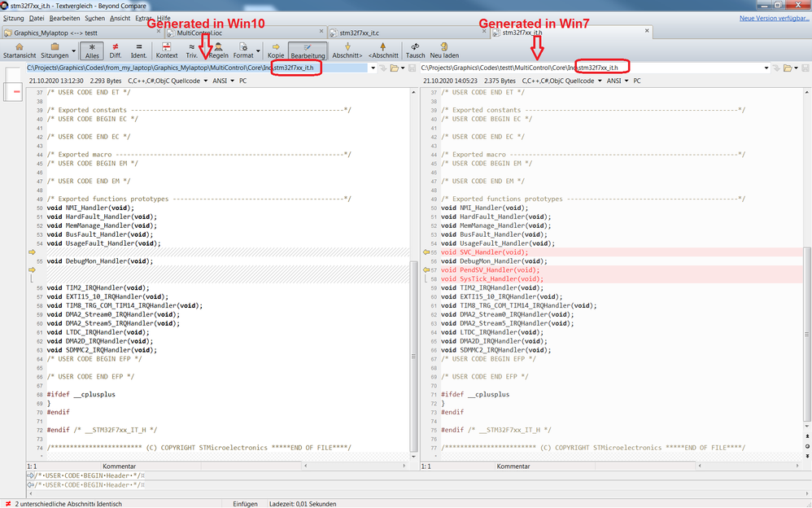Image resolution: width=812 pixels, height=508 pixels.
Task: Toggle the Alles display filter
Action: tap(92, 50)
